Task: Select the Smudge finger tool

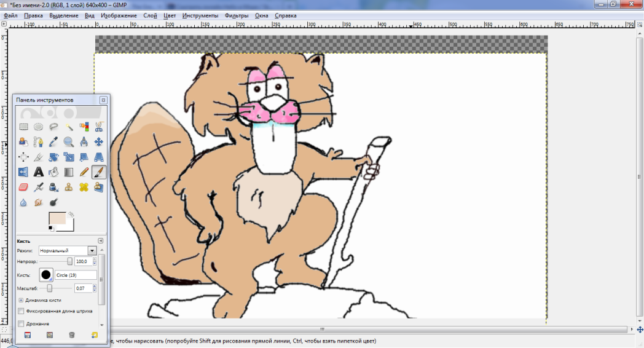Action: click(39, 202)
